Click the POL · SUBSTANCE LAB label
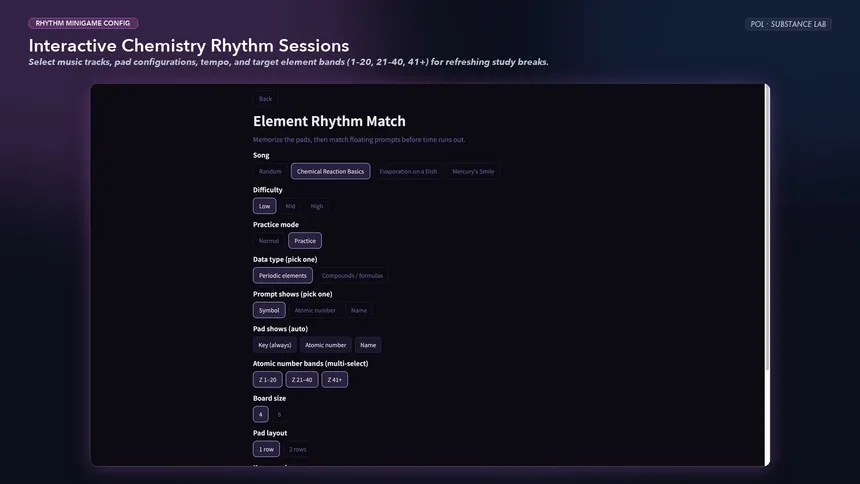This screenshot has width=860, height=484. 788,24
